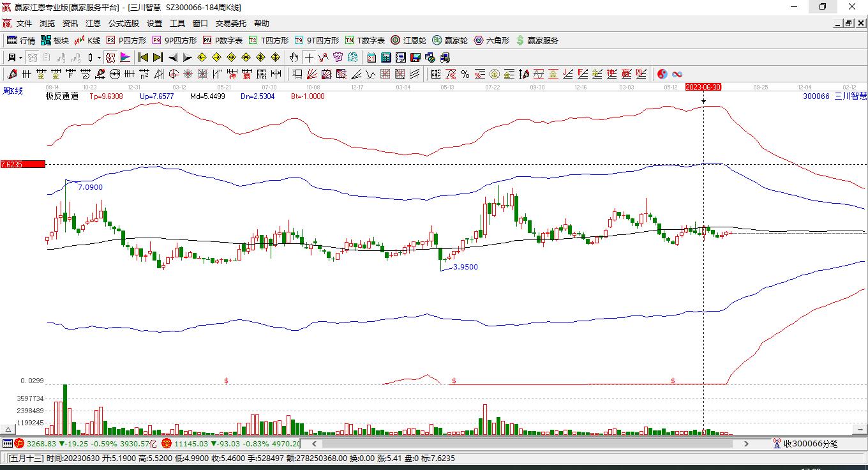Viewport: 868px width, 470px height.
Task: Open the 设置 menu
Action: (154, 24)
